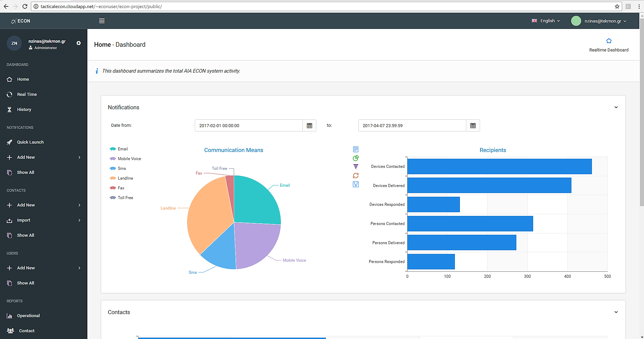Image resolution: width=644 pixels, height=339 pixels.
Task: Click the Date from input field
Action: tap(249, 125)
